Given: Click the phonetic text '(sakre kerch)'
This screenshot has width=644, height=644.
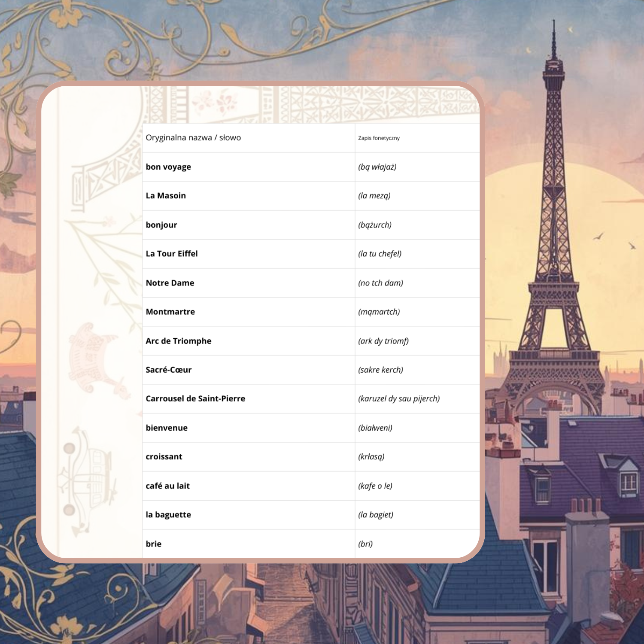Looking at the screenshot, I should tap(380, 370).
